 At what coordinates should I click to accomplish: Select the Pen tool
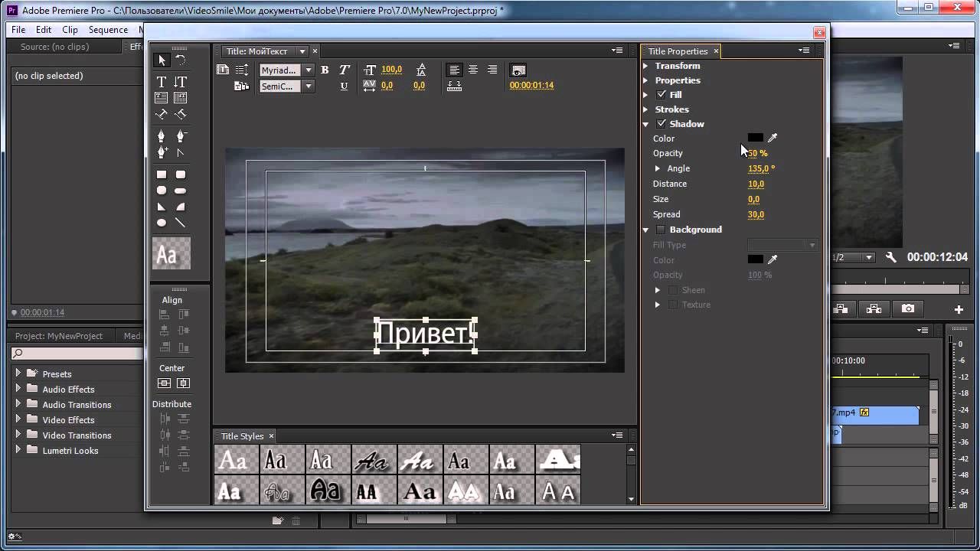coord(162,136)
